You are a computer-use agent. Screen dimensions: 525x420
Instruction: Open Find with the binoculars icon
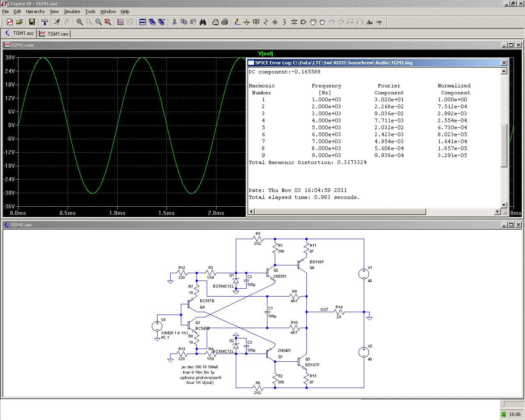coord(203,22)
